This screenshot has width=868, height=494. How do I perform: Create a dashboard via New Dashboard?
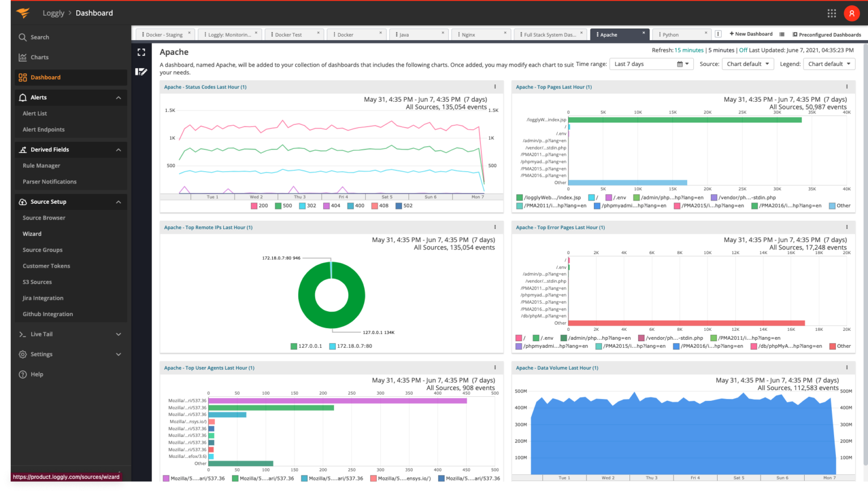[751, 34]
